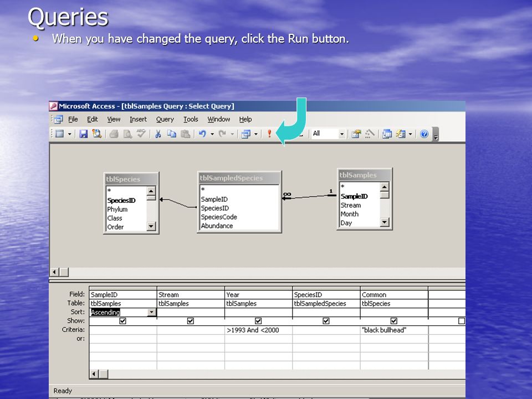Select Phylum in tblSpecies list

[117, 209]
